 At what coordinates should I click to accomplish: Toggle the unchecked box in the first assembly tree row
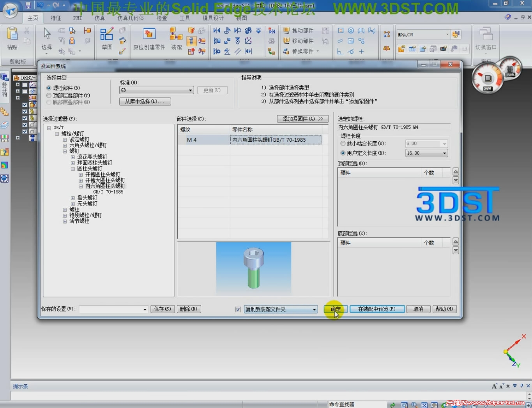click(25, 84)
